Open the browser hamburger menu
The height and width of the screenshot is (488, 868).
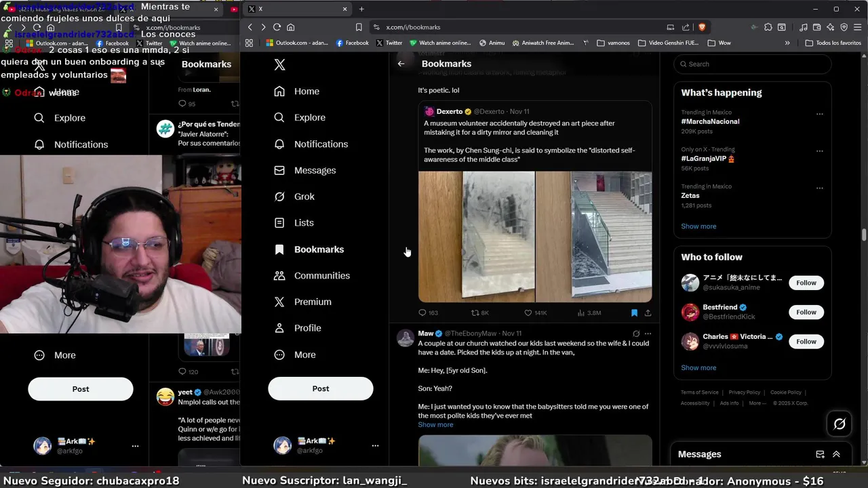tap(858, 27)
